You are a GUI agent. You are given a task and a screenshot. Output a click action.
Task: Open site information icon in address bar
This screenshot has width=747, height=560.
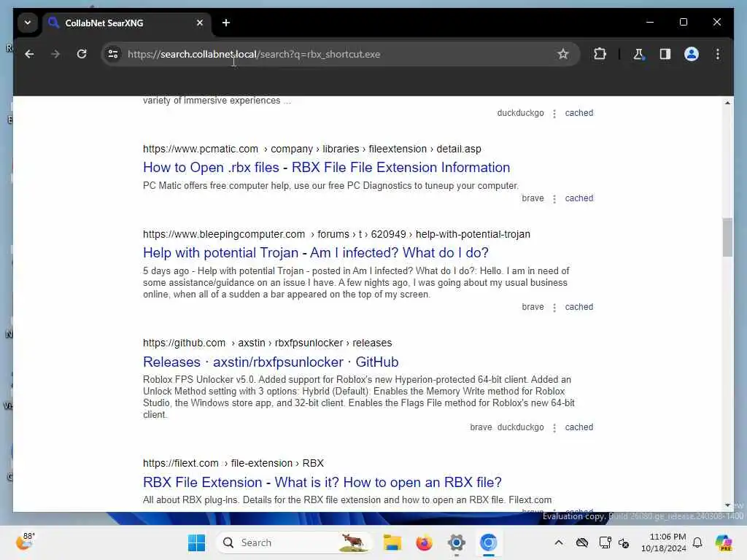tap(113, 54)
